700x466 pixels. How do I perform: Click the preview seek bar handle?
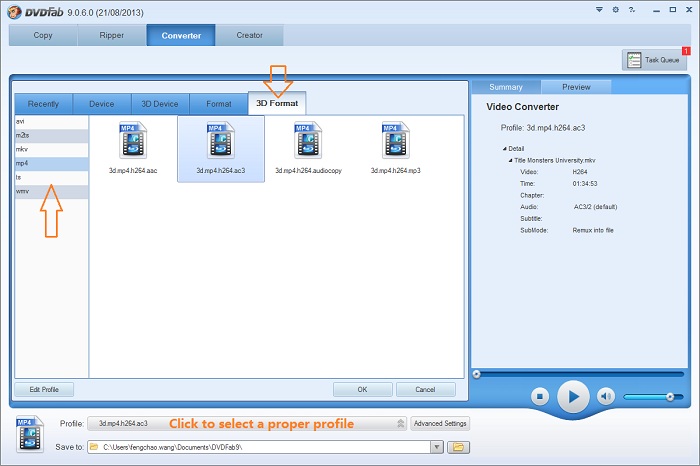point(476,374)
